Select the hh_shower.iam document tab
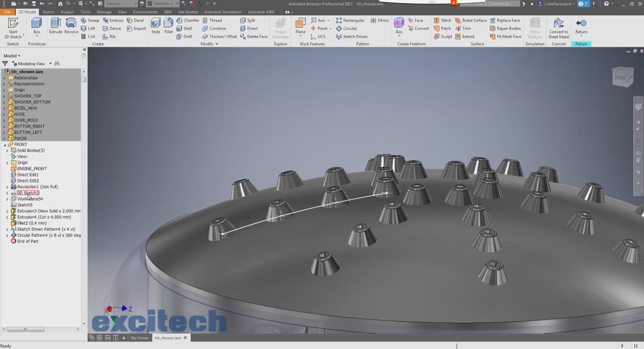 (x=167, y=337)
